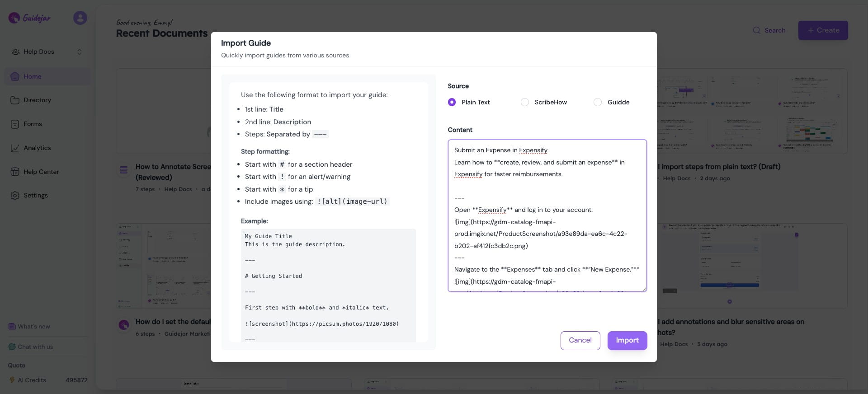Go to Home in sidebar

tap(33, 77)
